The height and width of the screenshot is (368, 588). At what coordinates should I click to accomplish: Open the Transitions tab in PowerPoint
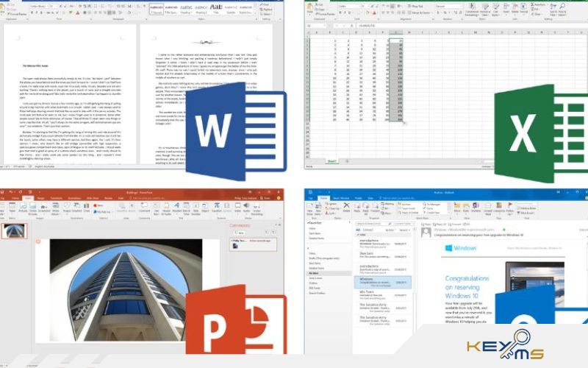tap(57, 198)
